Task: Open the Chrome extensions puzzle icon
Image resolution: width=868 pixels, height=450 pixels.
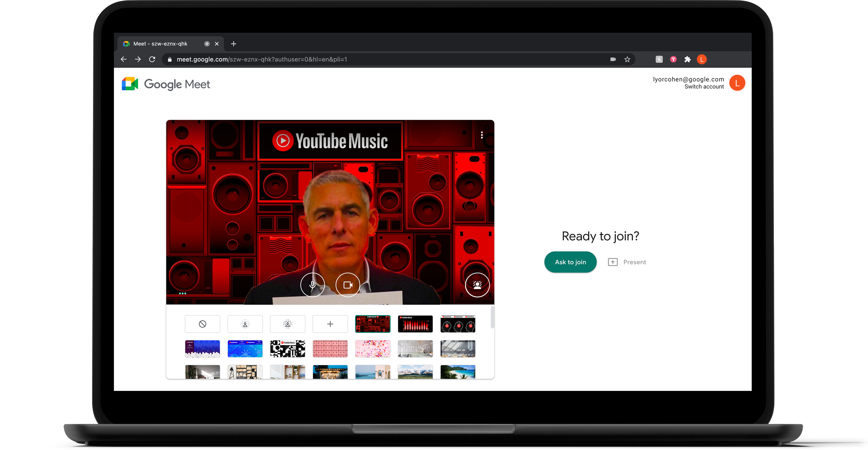Action: coord(687,60)
